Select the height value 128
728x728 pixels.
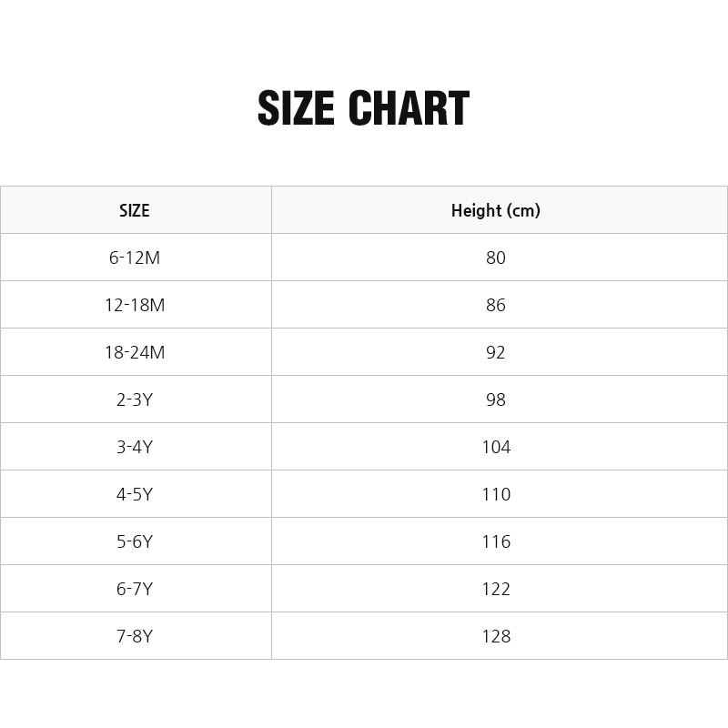496,636
